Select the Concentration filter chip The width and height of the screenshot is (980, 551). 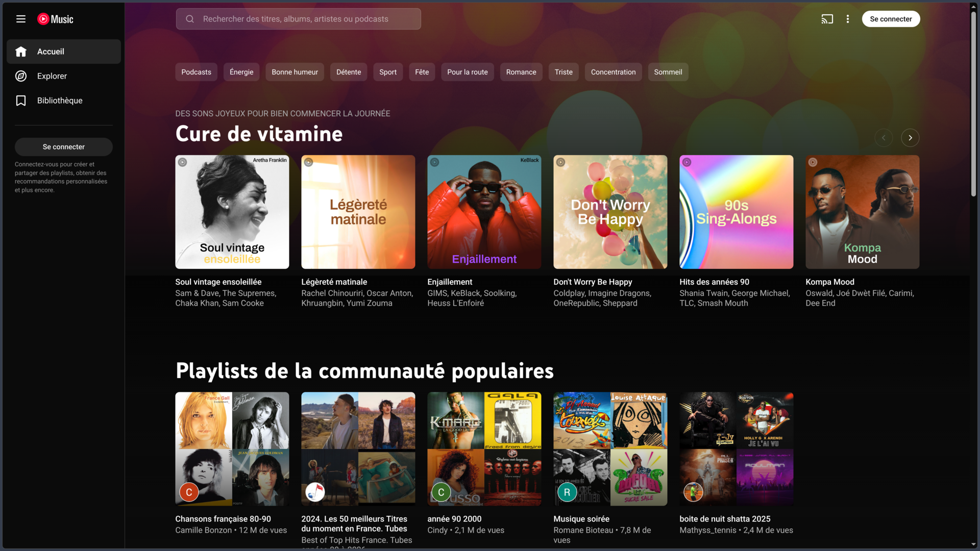[x=613, y=72]
